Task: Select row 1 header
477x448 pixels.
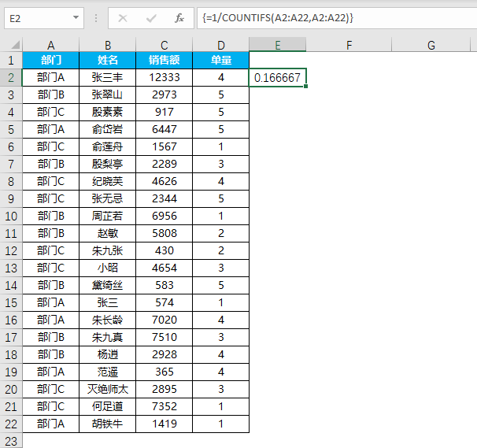Action: (11, 61)
